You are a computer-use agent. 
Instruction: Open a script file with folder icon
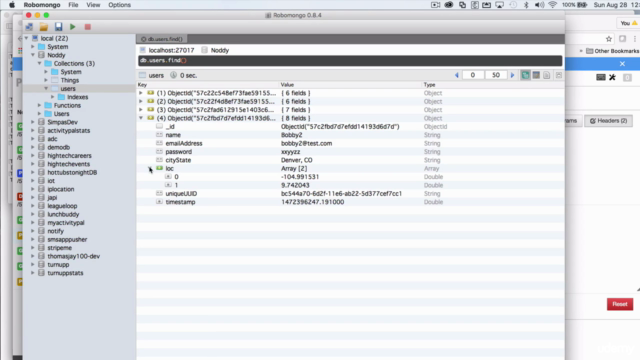44,27
